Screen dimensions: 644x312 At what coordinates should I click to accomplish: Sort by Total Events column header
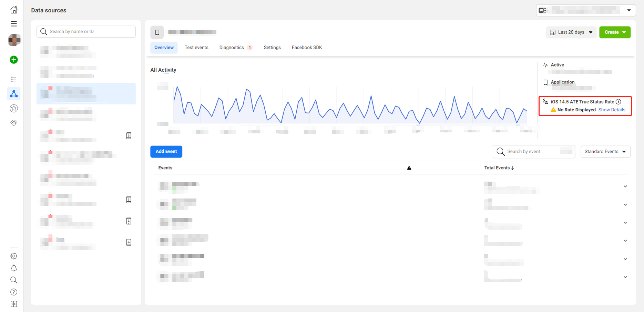(499, 168)
